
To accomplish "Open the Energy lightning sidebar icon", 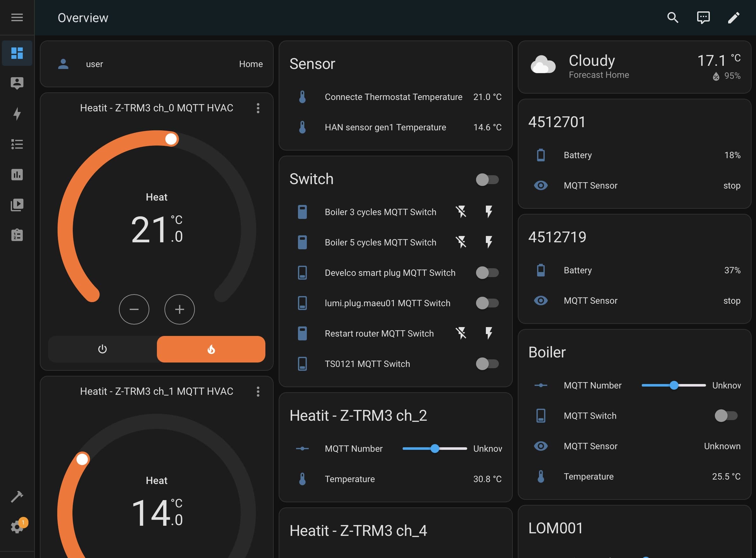I will 17,114.
